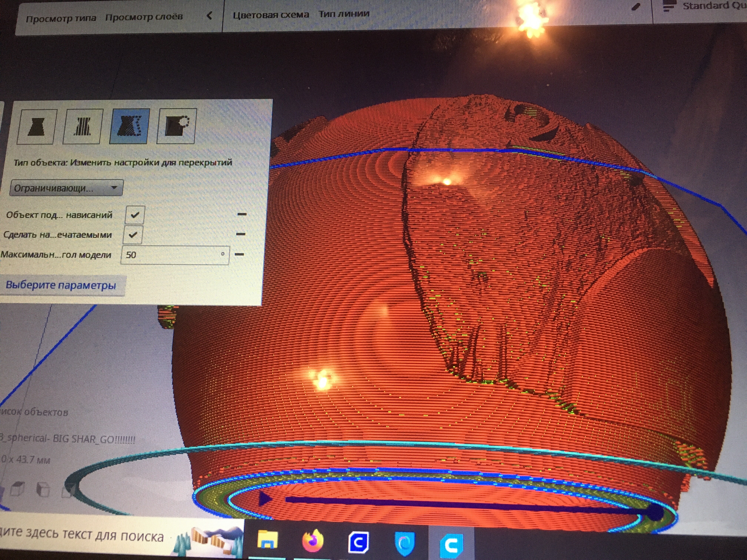Toggle the 'Объект под... нависаний' checkbox

click(x=135, y=215)
